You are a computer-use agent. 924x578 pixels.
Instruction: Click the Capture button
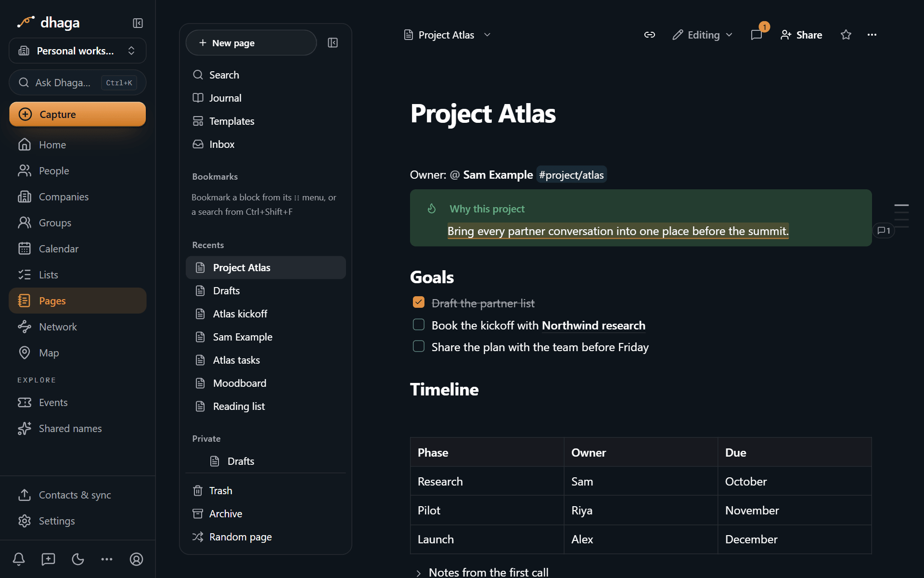(77, 114)
